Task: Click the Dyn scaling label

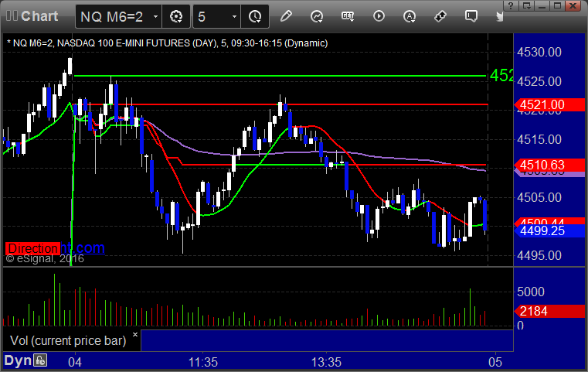Action: pyautogui.click(x=18, y=360)
